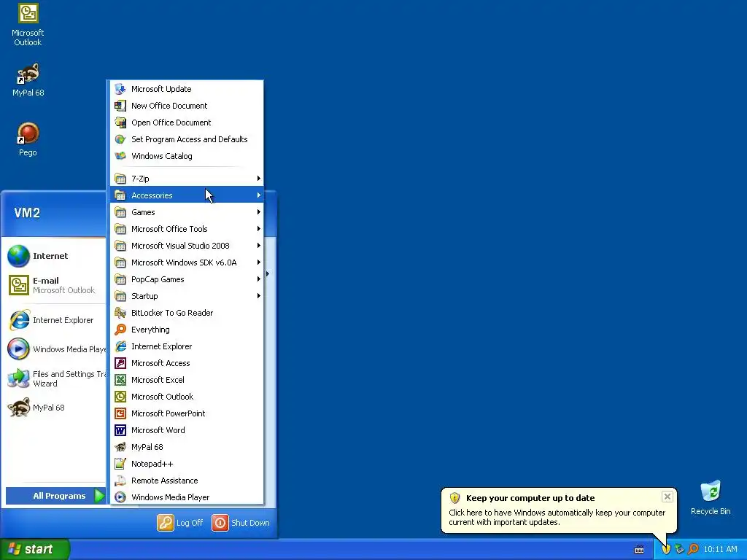
Task: Open Internet from pinned start menu
Action: [x=55, y=256]
